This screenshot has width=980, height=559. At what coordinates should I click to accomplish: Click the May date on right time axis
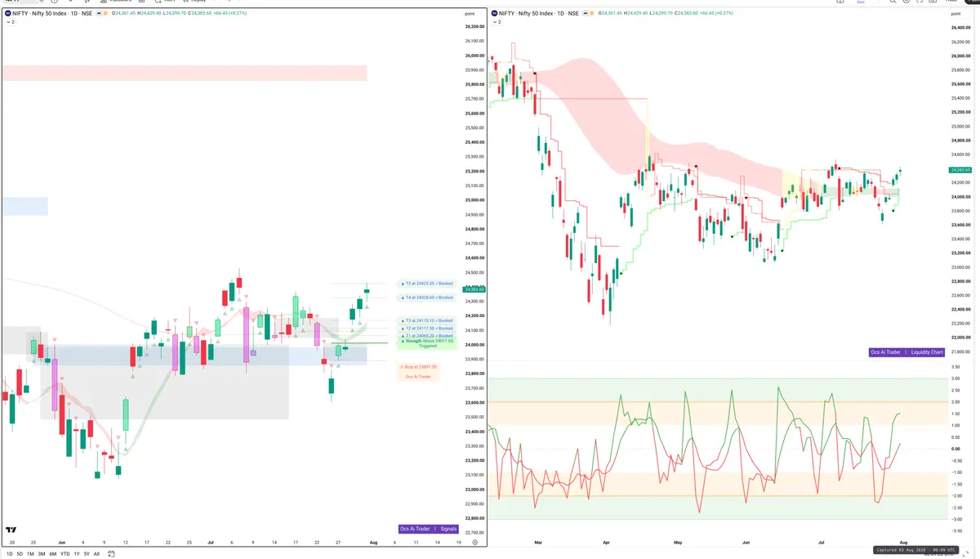(678, 543)
